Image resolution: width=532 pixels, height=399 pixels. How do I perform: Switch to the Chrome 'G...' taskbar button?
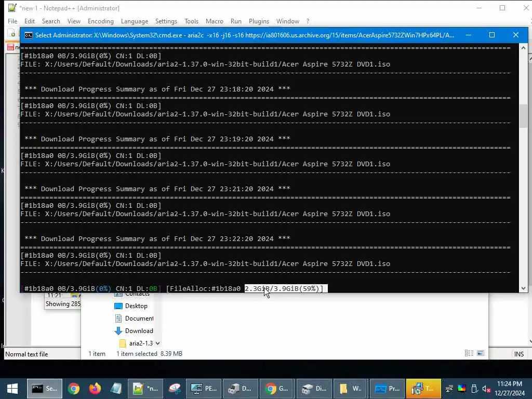point(277,389)
